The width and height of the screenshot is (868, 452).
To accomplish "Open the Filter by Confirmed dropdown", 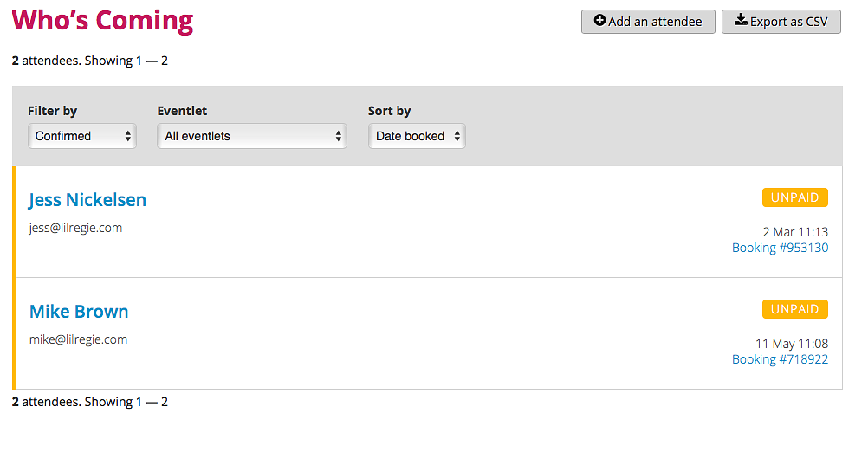I will (82, 136).
